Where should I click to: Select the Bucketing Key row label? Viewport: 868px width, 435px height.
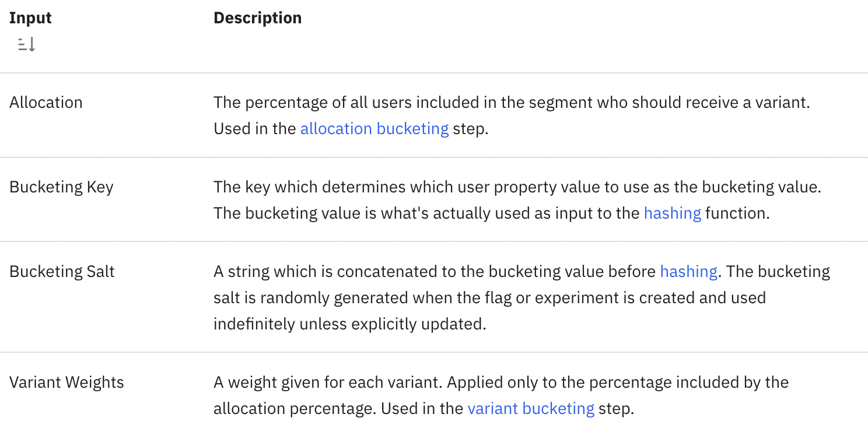(61, 187)
